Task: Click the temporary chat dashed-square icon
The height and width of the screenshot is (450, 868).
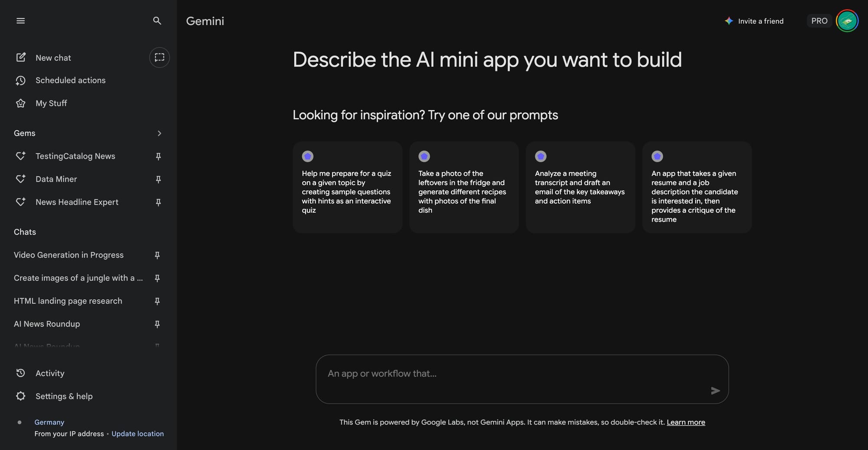Action: [159, 57]
